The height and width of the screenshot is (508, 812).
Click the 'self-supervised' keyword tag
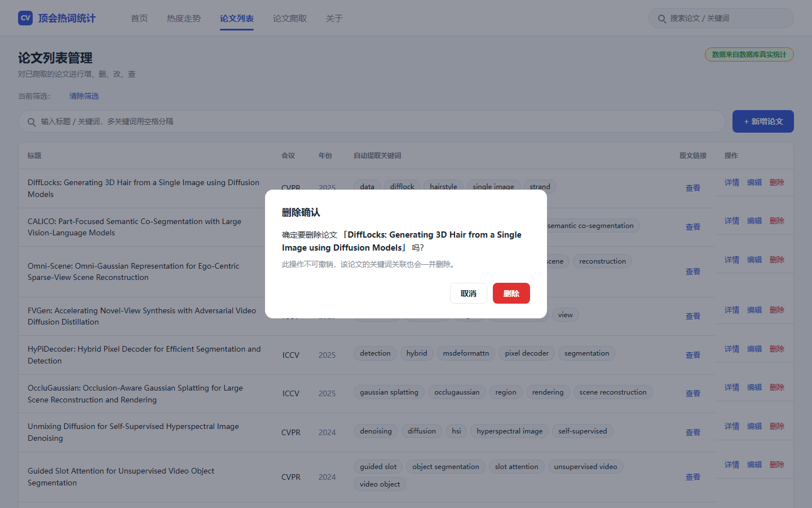tap(582, 431)
